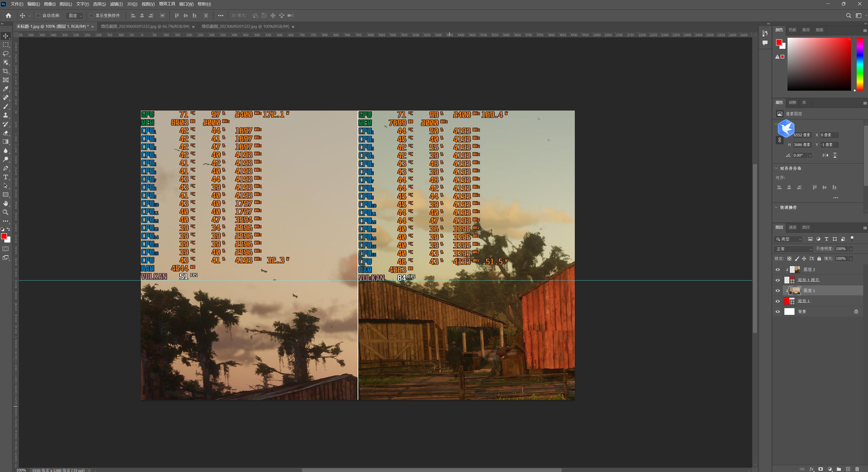Click the delete layer trash icon
The image size is (868, 472).
(857, 469)
